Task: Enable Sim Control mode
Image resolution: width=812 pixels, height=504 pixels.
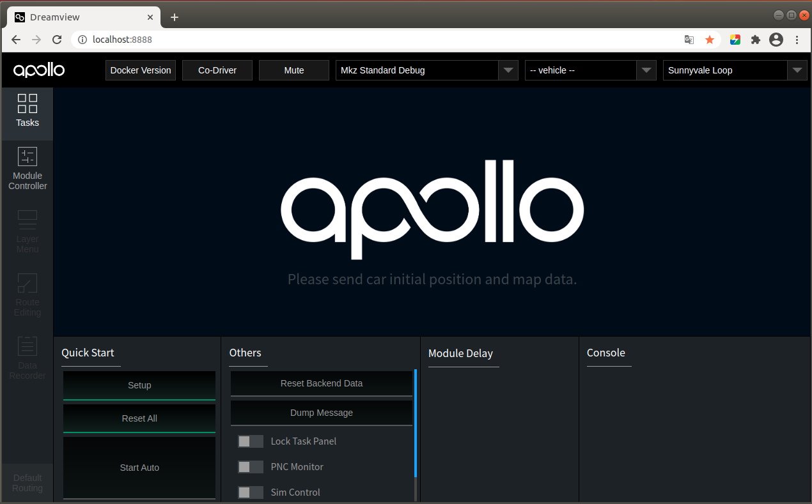Action: tap(250, 492)
